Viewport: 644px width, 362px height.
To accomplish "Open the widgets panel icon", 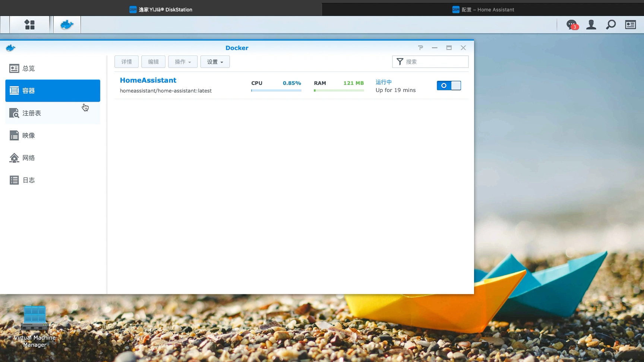I will (631, 25).
